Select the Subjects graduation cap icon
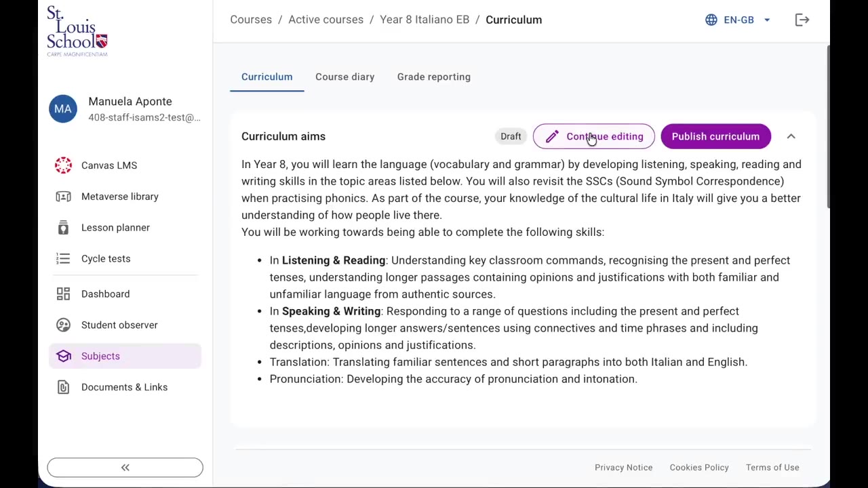868x488 pixels. [x=63, y=357]
